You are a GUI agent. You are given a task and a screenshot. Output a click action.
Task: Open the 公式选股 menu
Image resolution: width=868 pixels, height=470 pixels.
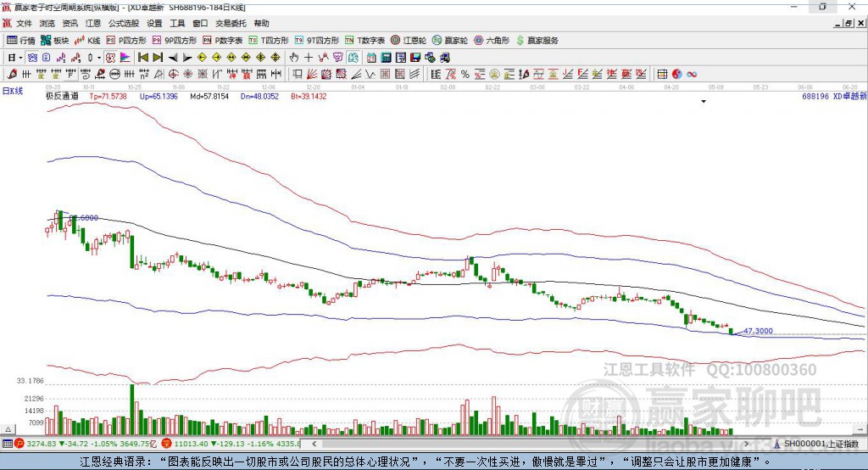click(124, 23)
